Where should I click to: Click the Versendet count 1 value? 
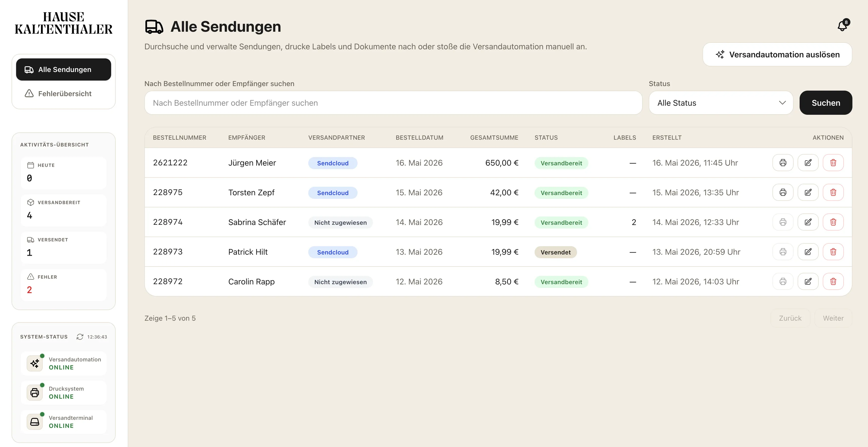click(x=30, y=252)
